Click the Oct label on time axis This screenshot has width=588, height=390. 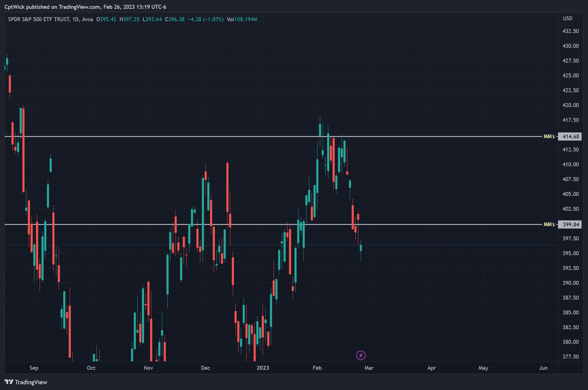pos(91,368)
